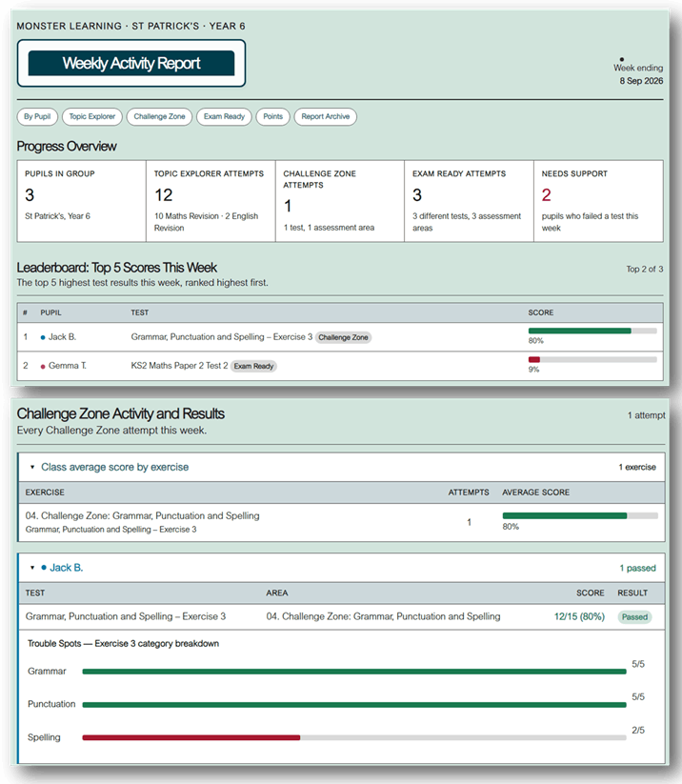Click the Grammar 5/5 breakdown bar
The image size is (682, 784).
[x=354, y=672]
